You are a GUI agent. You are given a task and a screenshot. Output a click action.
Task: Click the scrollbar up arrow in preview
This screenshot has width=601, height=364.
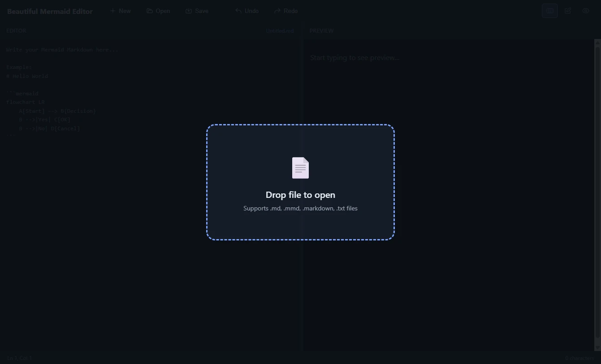point(597,42)
